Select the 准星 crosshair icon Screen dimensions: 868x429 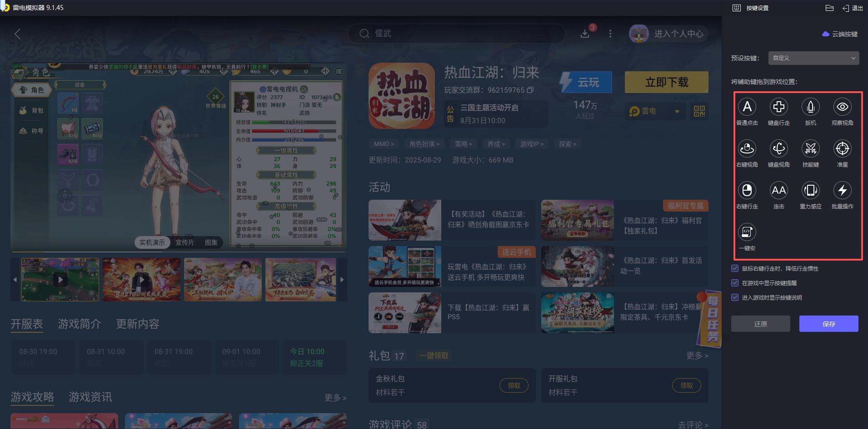[x=842, y=148]
